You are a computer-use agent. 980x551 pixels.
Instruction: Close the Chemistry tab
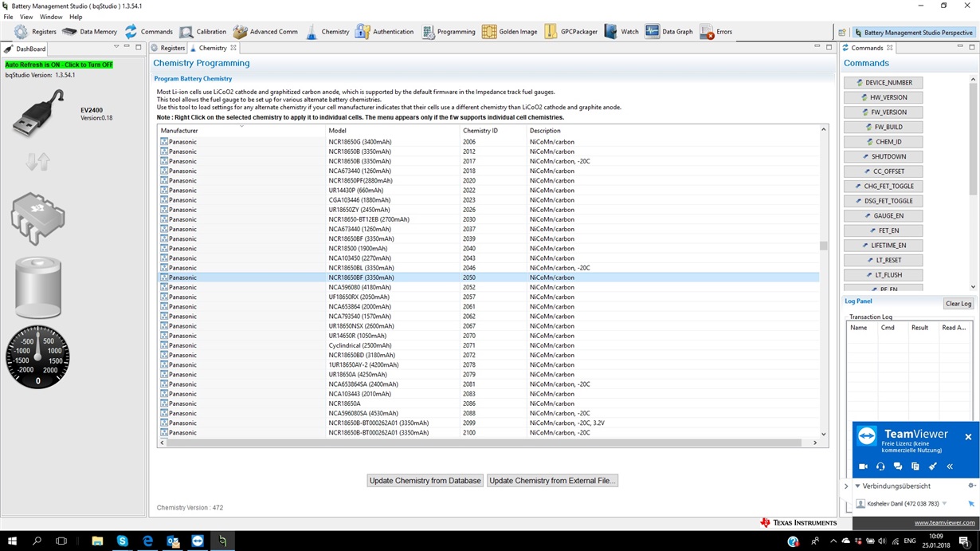click(x=233, y=48)
